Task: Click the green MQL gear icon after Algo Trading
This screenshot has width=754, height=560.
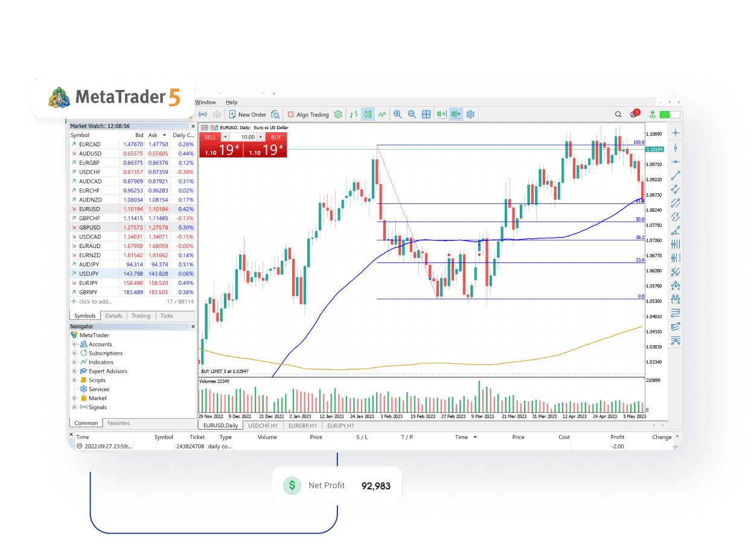Action: click(338, 114)
